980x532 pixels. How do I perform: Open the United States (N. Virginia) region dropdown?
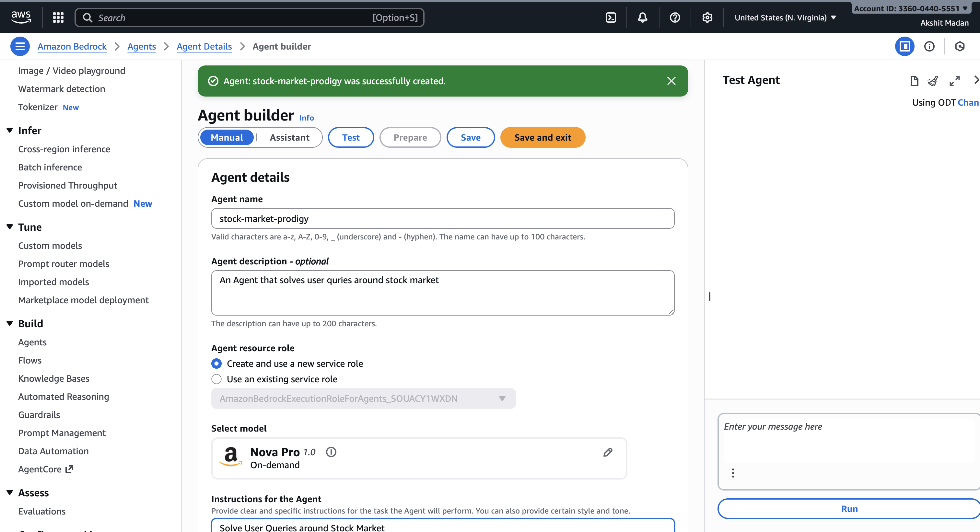(x=785, y=17)
